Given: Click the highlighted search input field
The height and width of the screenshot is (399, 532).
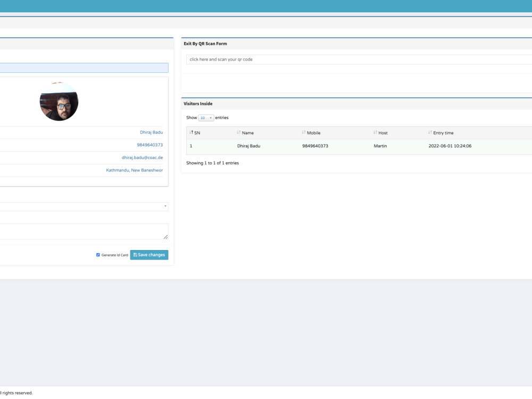Looking at the screenshot, I should [84, 68].
